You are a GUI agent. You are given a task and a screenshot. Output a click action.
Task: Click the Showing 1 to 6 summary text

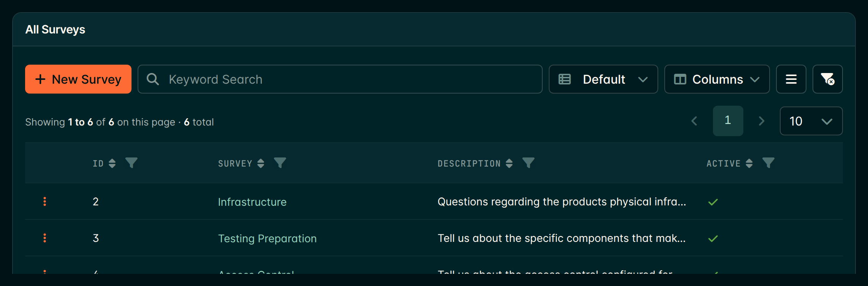(119, 122)
